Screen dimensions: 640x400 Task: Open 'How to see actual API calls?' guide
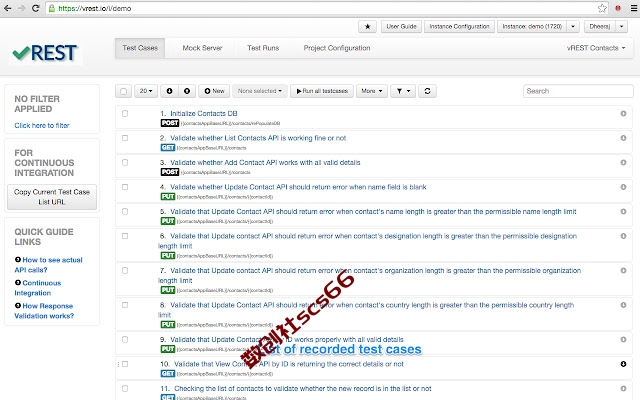click(48, 264)
